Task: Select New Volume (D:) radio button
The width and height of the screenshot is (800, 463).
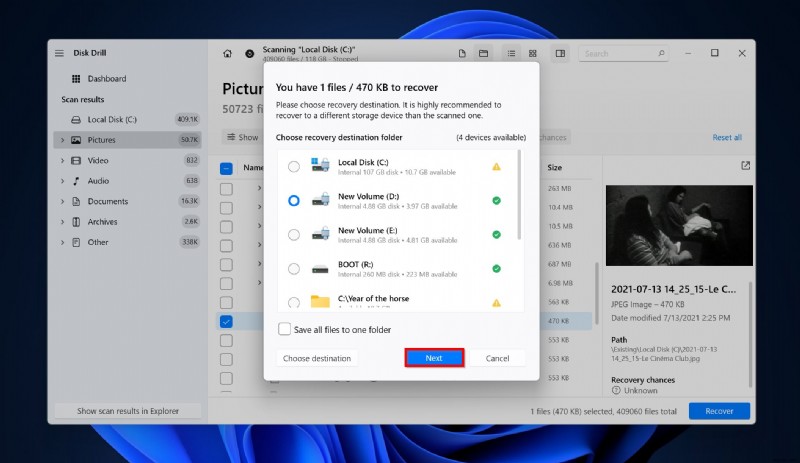Action: (294, 201)
